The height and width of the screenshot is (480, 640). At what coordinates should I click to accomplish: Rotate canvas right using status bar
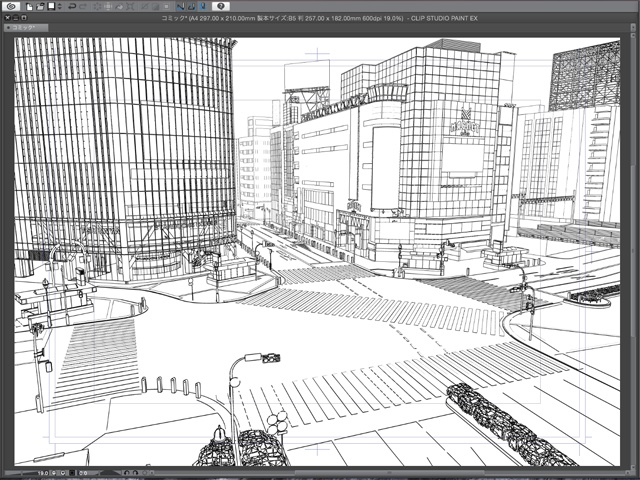135,473
